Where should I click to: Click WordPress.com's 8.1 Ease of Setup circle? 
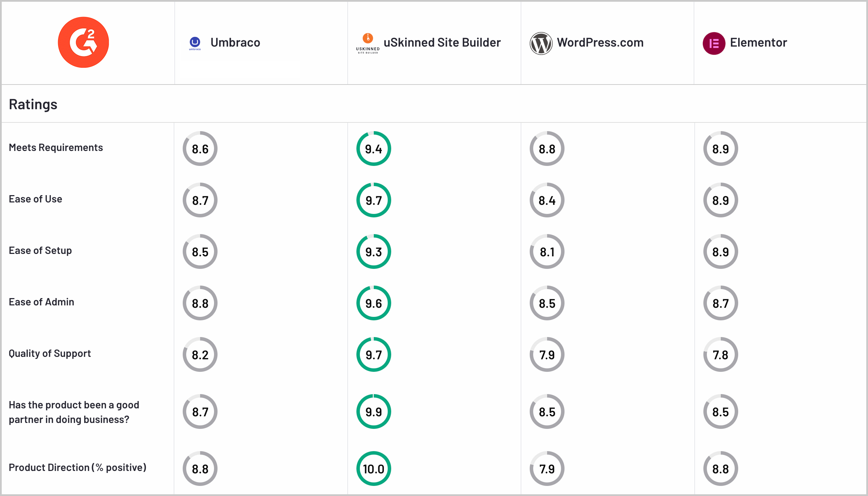point(547,251)
